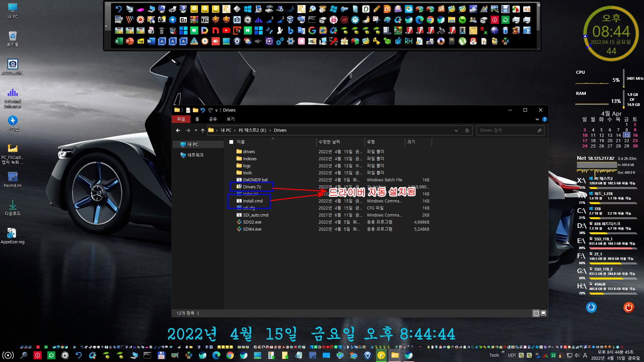
Task: Tick the select-all checkbox in Explorer header
Action: 231,142
